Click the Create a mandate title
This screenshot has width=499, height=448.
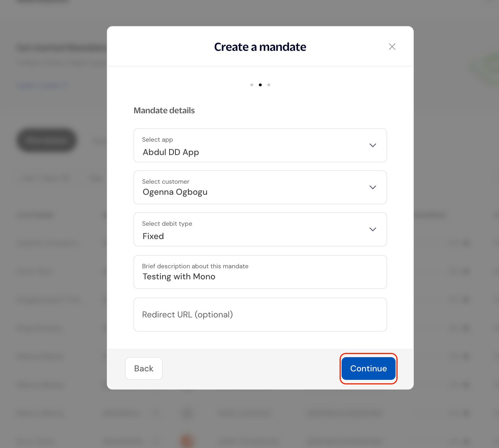tap(260, 47)
